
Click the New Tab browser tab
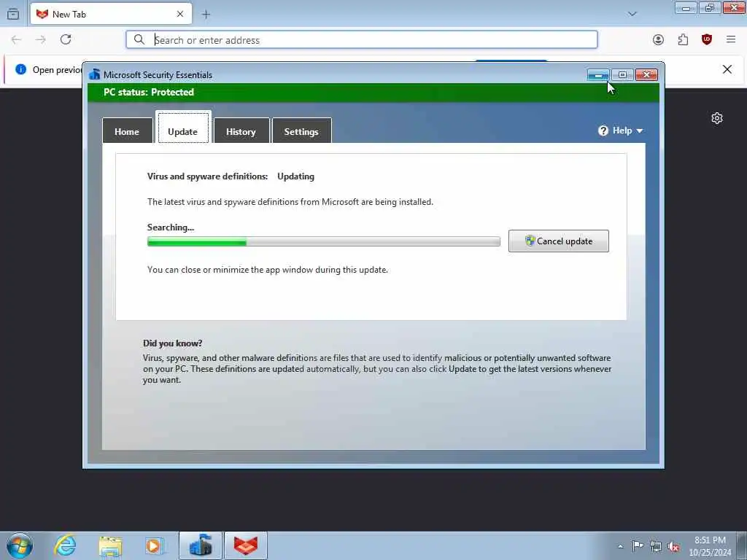(x=111, y=15)
